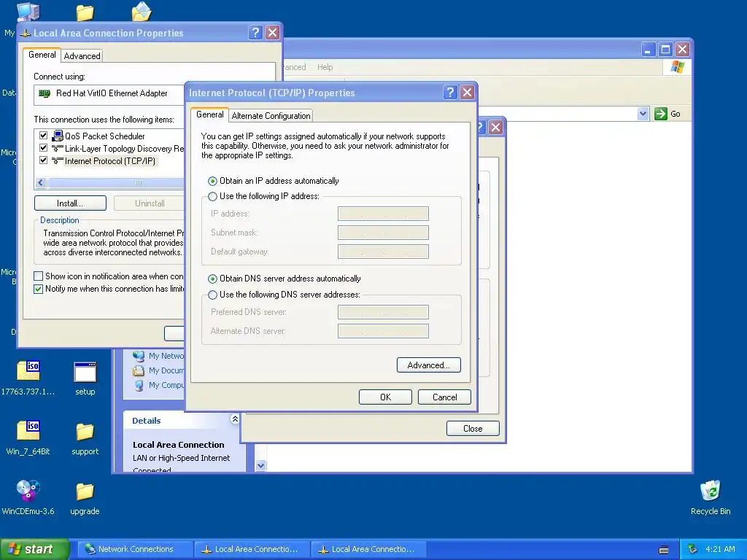Select setup desktop icon
Image resolution: width=747 pixels, height=560 pixels.
pos(85,373)
